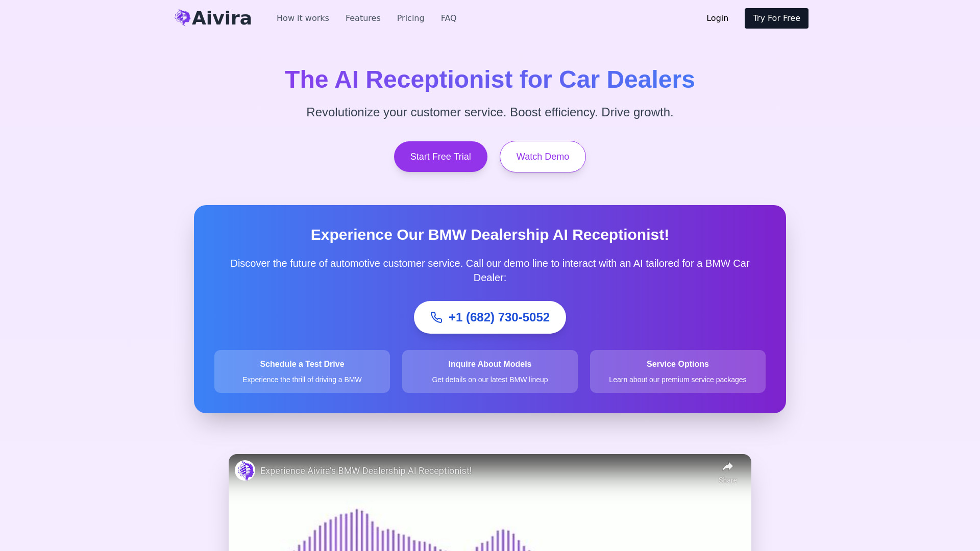Expand the Schedule a Test Drive card
Viewport: 980px width, 551px height.
302,371
